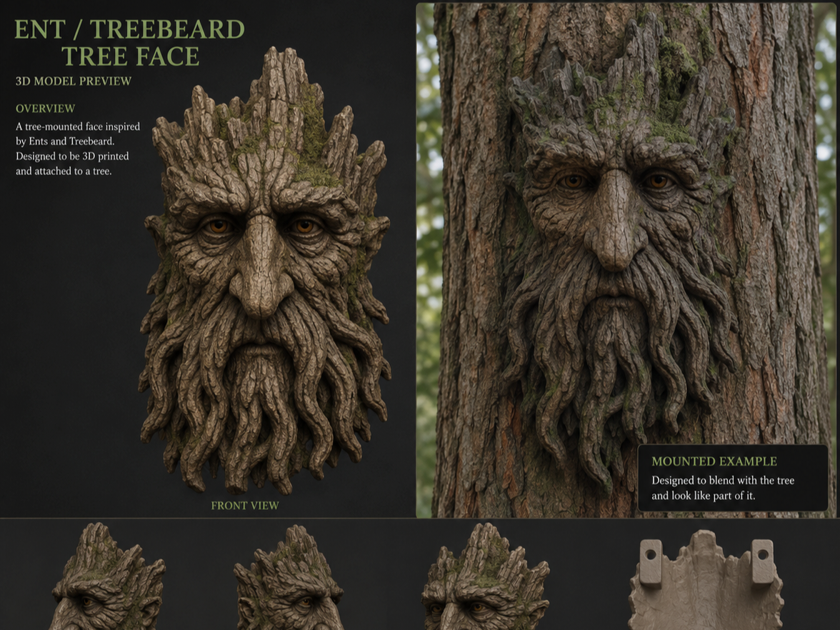
Task: Click the "OVERVIEW" heading
Action: click(45, 109)
